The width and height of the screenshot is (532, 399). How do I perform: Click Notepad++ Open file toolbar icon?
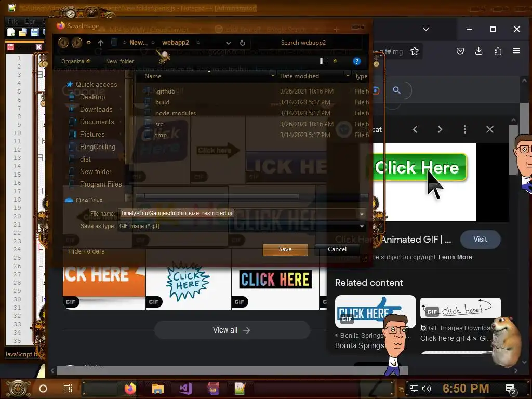tap(23, 32)
